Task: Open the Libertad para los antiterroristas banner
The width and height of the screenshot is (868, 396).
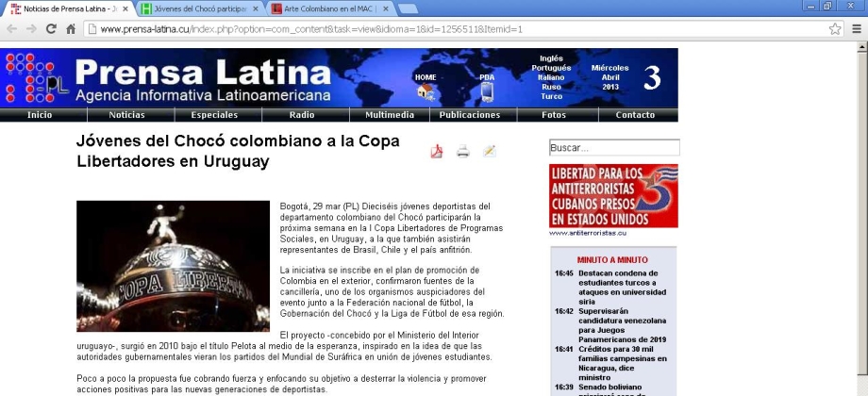Action: (613, 196)
